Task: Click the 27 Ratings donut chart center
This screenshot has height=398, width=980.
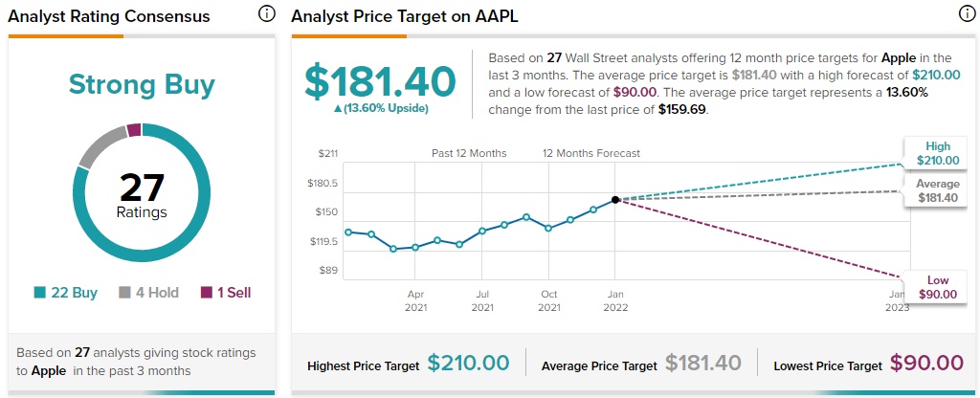Action: (x=142, y=194)
